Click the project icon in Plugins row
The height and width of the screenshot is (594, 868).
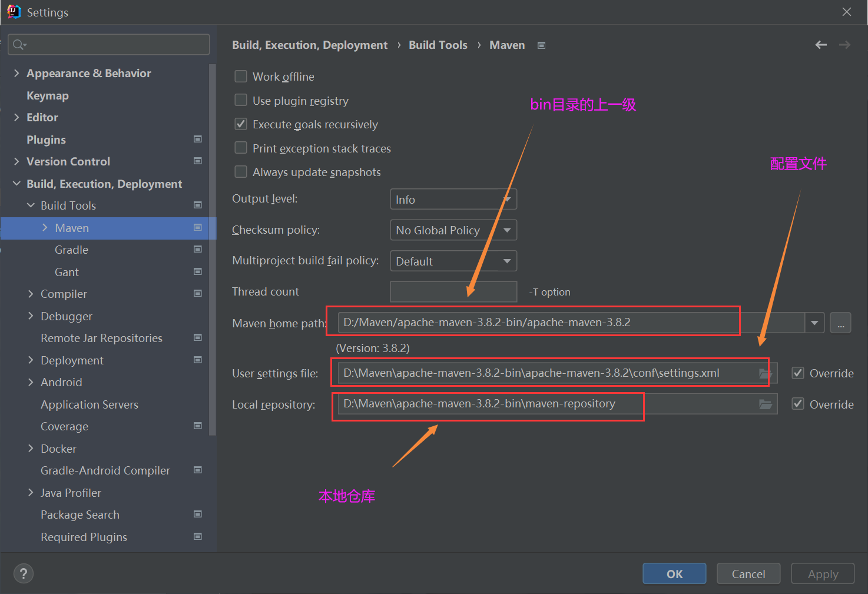pos(198,139)
